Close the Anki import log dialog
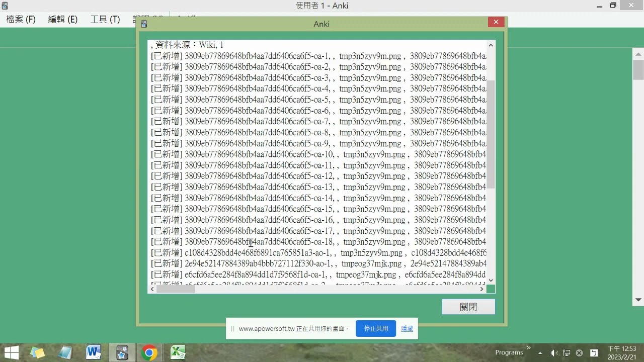644x362 pixels. (496, 22)
